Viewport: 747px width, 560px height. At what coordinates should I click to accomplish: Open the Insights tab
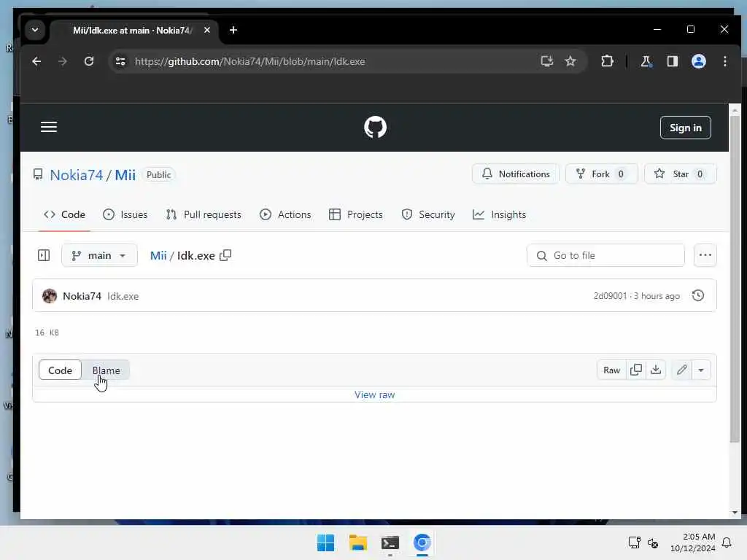pos(499,215)
